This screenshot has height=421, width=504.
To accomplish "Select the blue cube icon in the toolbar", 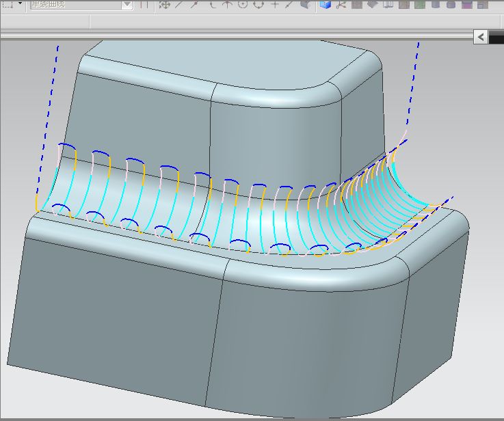I will (326, 5).
